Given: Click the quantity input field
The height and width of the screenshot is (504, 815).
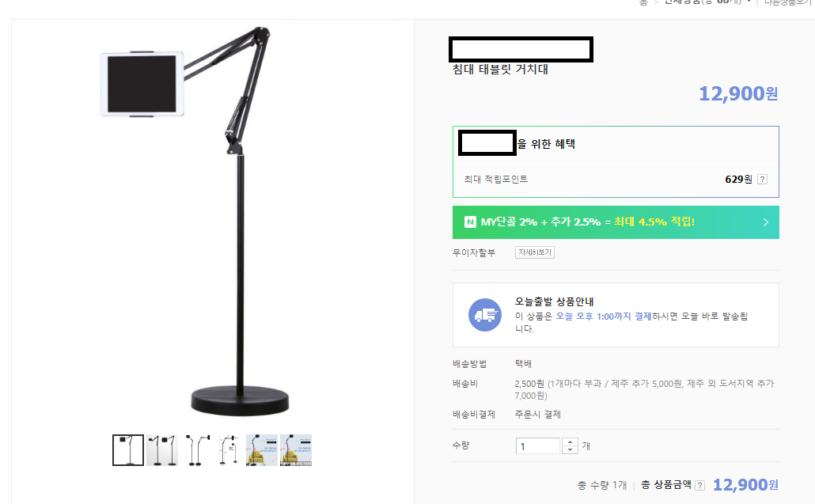Looking at the screenshot, I should (538, 446).
